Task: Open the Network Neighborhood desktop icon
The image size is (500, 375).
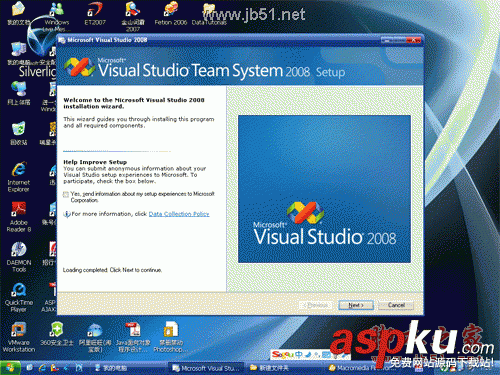Action: coord(19,93)
